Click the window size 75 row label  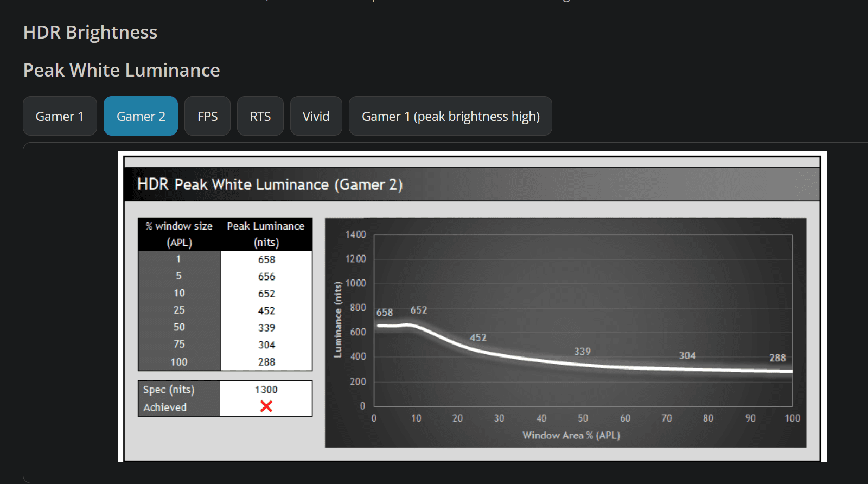click(179, 345)
